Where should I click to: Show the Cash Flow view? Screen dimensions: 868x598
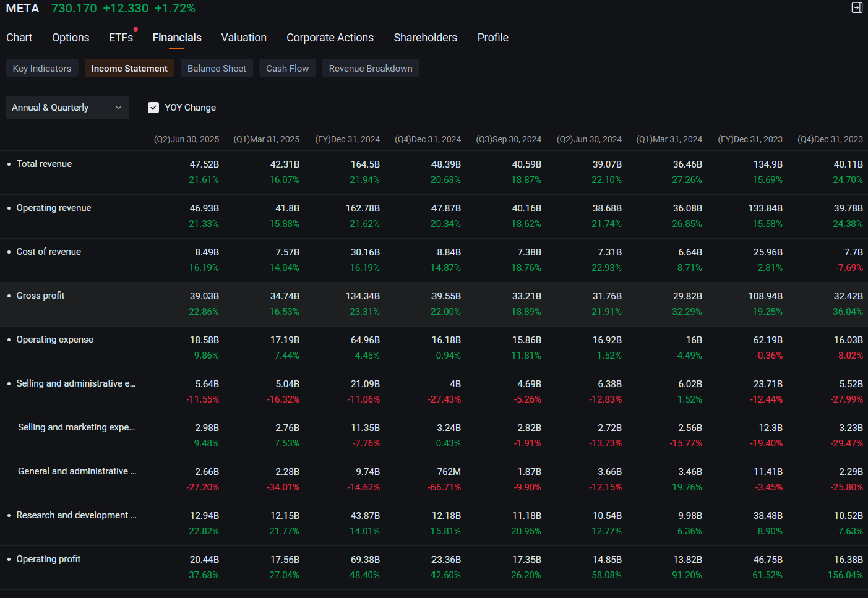click(x=288, y=68)
